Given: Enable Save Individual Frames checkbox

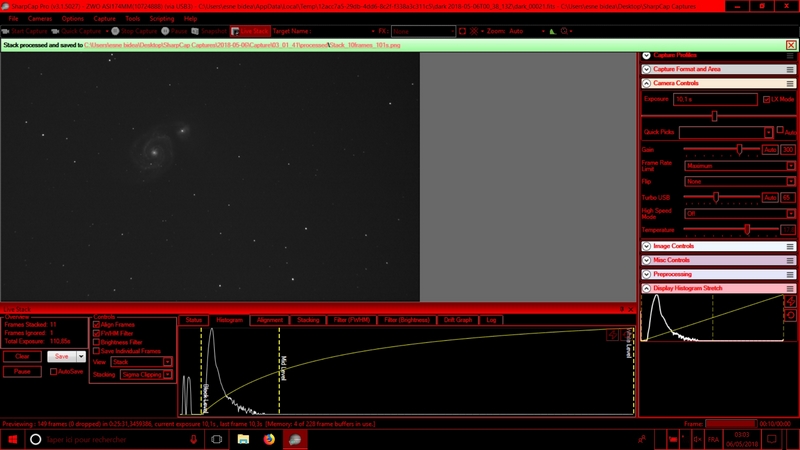Looking at the screenshot, I should pos(96,351).
